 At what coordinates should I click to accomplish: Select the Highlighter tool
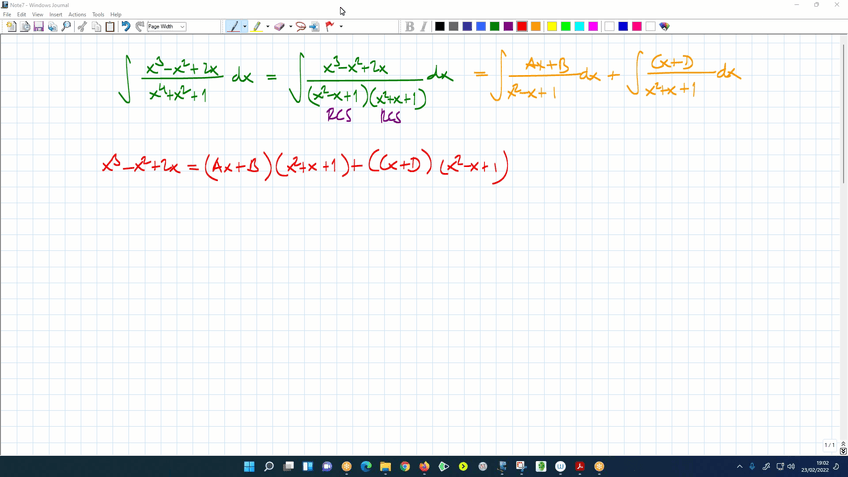[256, 27]
